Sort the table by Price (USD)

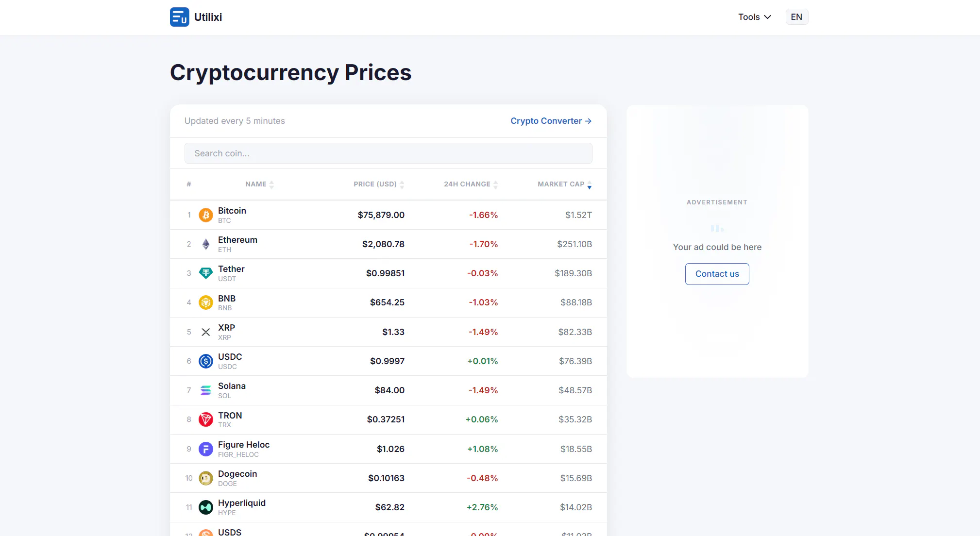click(x=379, y=184)
